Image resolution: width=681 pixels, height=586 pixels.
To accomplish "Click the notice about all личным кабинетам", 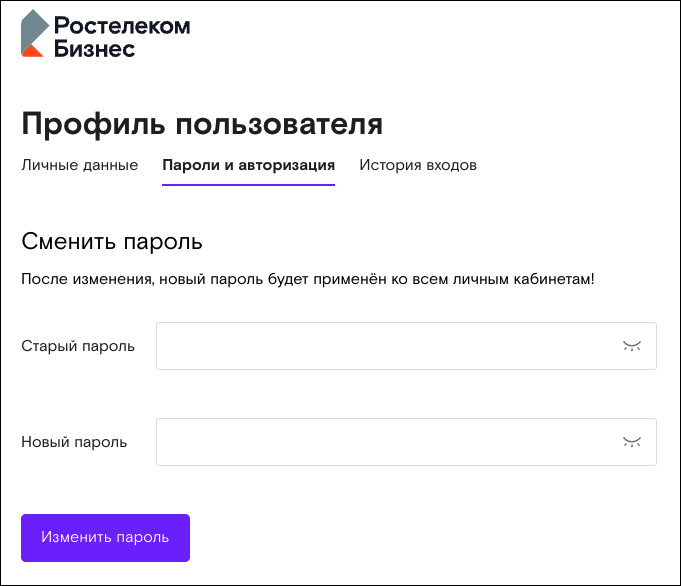I will tap(307, 279).
